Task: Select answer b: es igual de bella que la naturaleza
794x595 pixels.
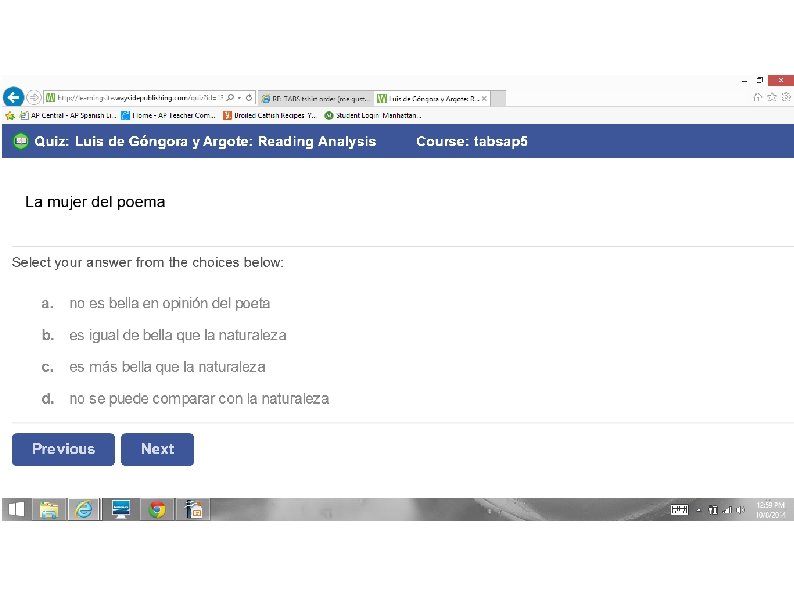Action: [x=164, y=335]
